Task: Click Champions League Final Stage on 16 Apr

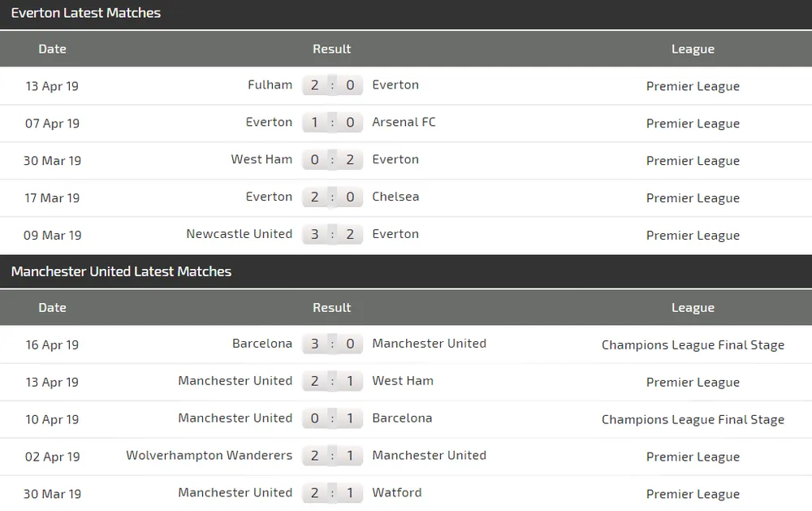Action: (x=693, y=345)
